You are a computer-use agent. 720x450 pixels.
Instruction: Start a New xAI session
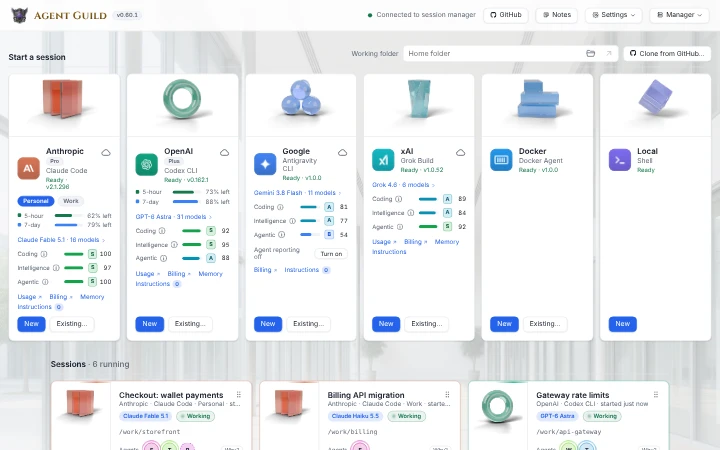click(386, 324)
